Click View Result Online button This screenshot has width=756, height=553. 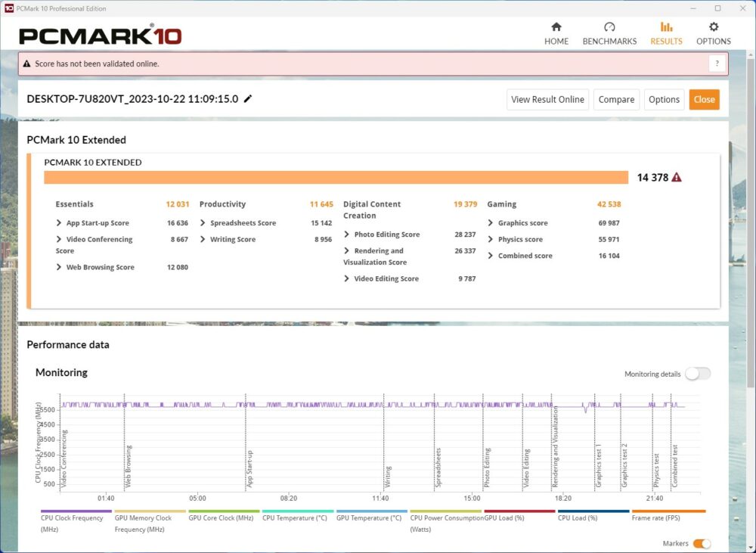point(547,99)
